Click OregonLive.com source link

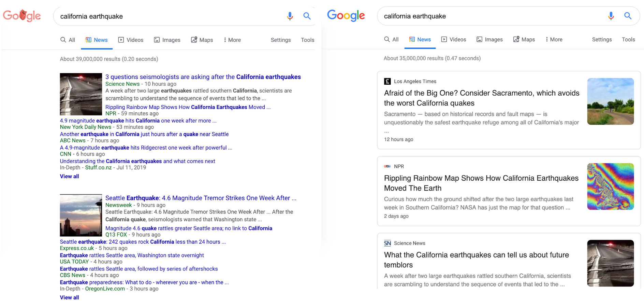[105, 289]
